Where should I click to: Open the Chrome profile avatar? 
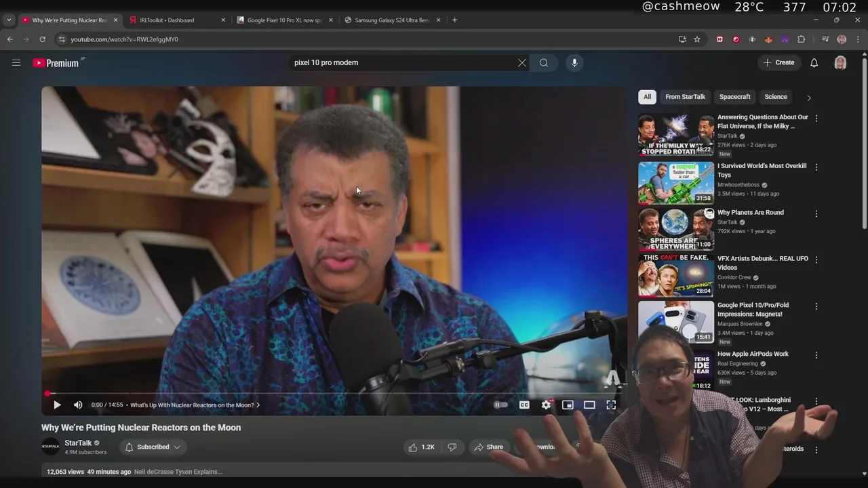(x=842, y=39)
